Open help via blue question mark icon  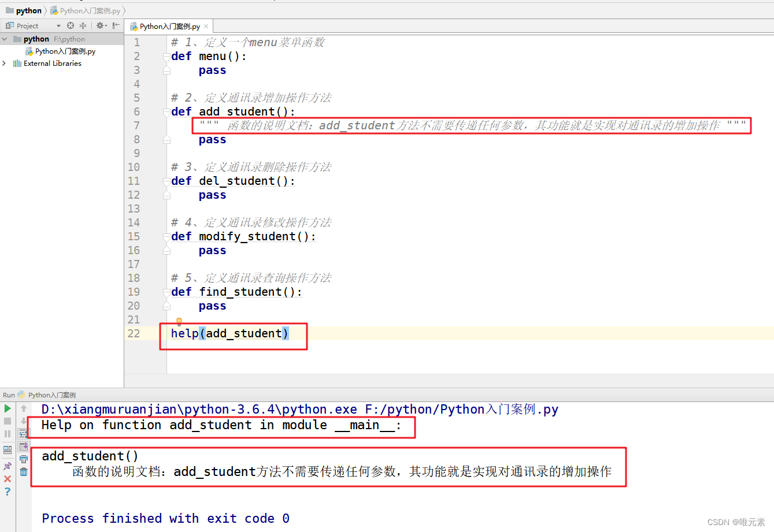8,492
